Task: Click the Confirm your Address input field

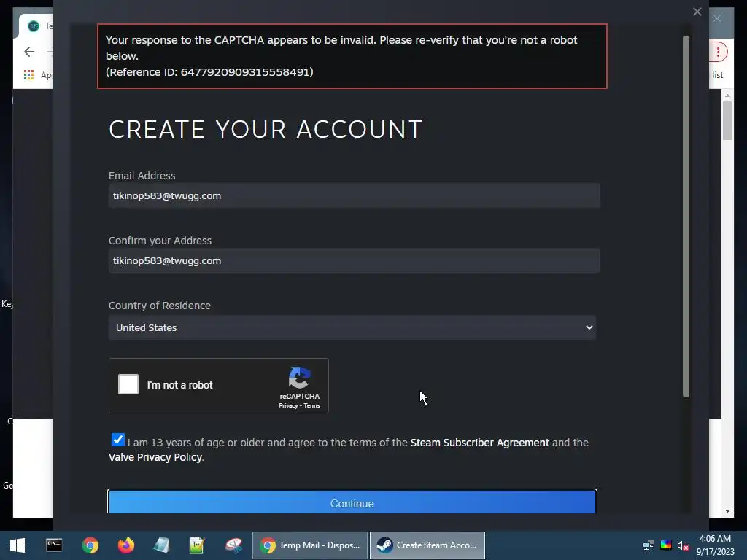Action: (354, 260)
